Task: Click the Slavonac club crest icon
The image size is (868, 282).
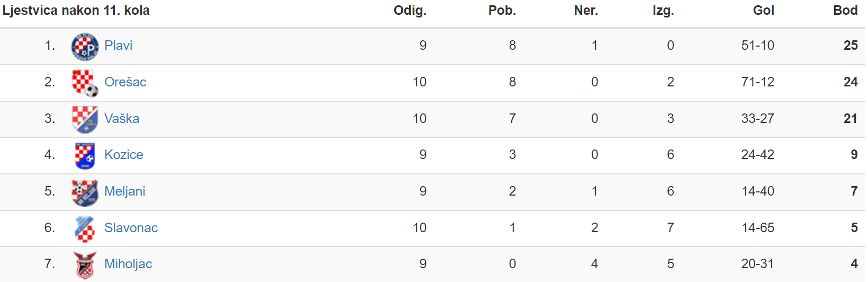Action: 85,229
